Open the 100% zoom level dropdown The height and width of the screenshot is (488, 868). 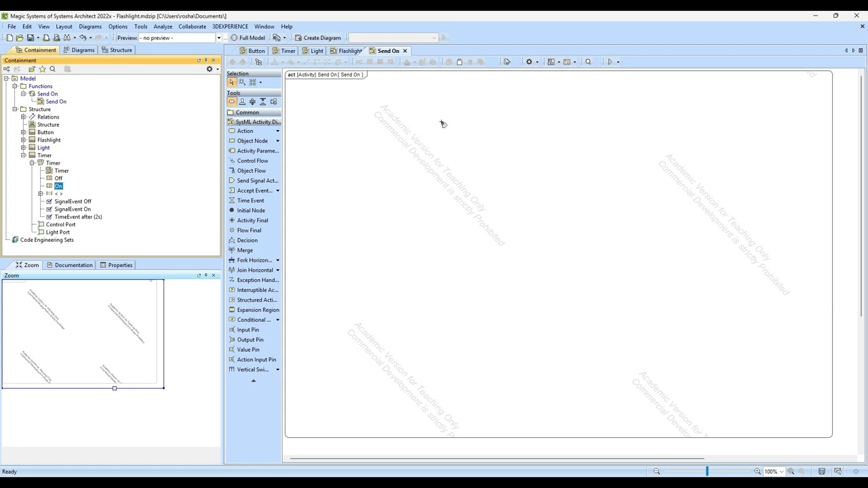(782, 472)
